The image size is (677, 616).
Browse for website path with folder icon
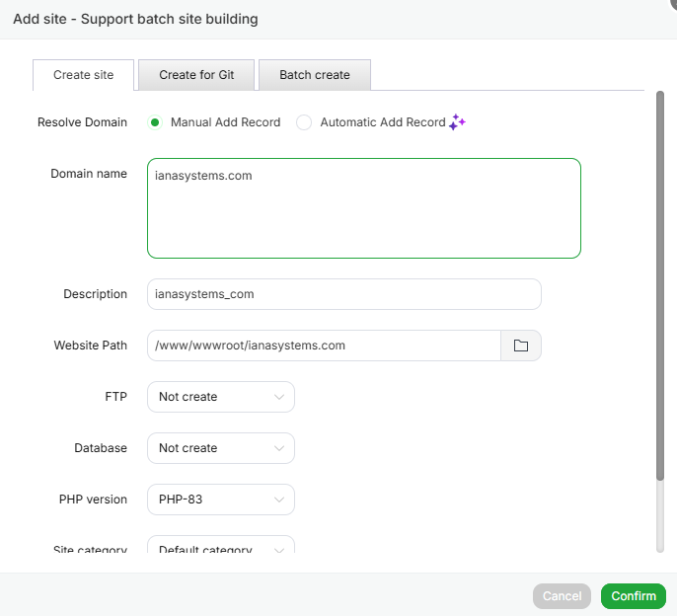pos(521,346)
